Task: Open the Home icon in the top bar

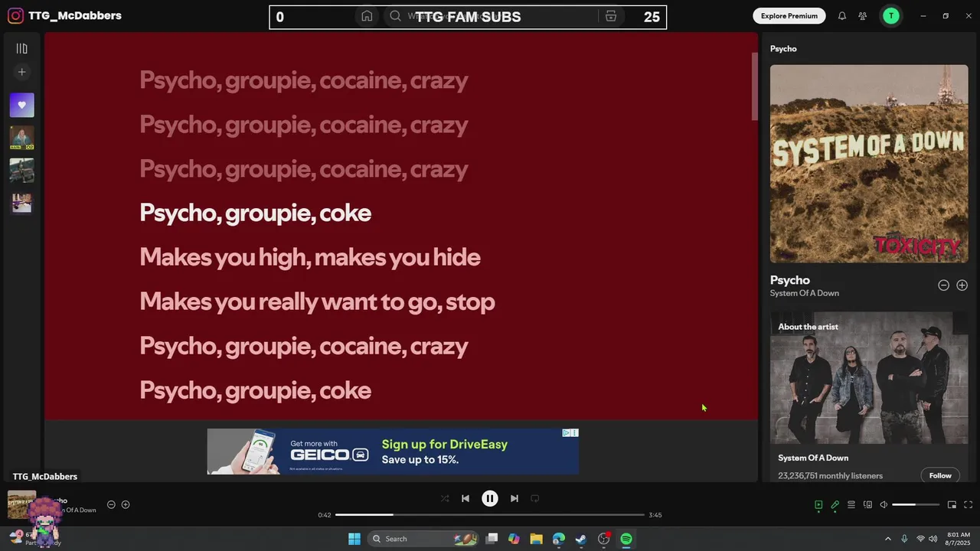Action: pos(367,16)
